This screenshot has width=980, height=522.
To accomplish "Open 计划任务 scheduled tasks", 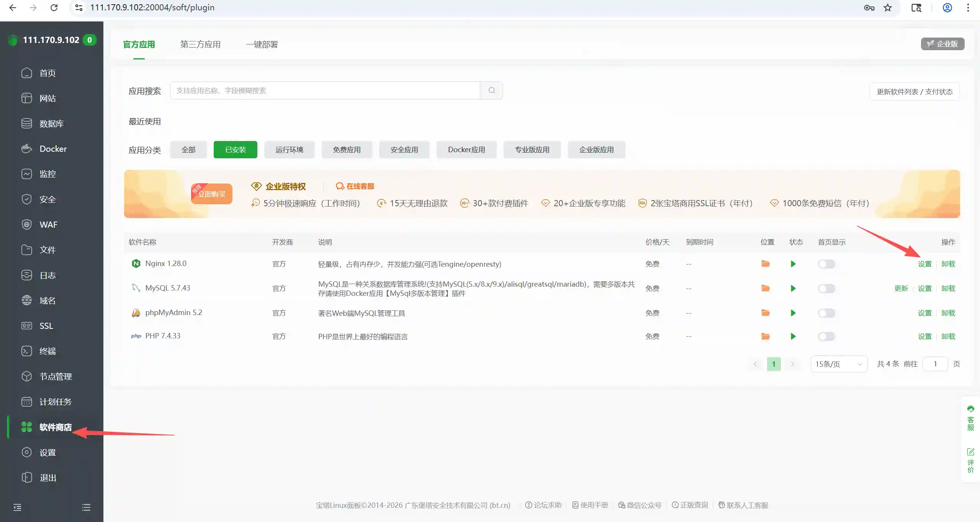I will coord(56,402).
